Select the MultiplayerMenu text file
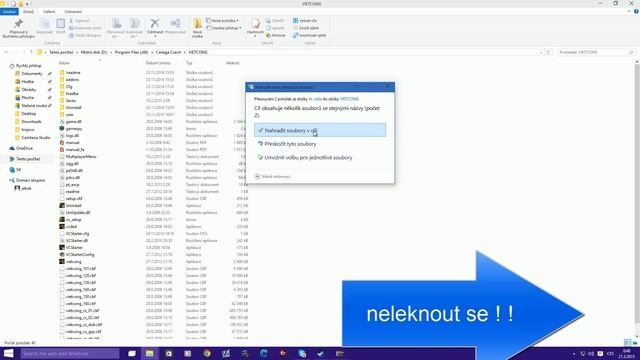The width and height of the screenshot is (640, 360). click(81, 156)
